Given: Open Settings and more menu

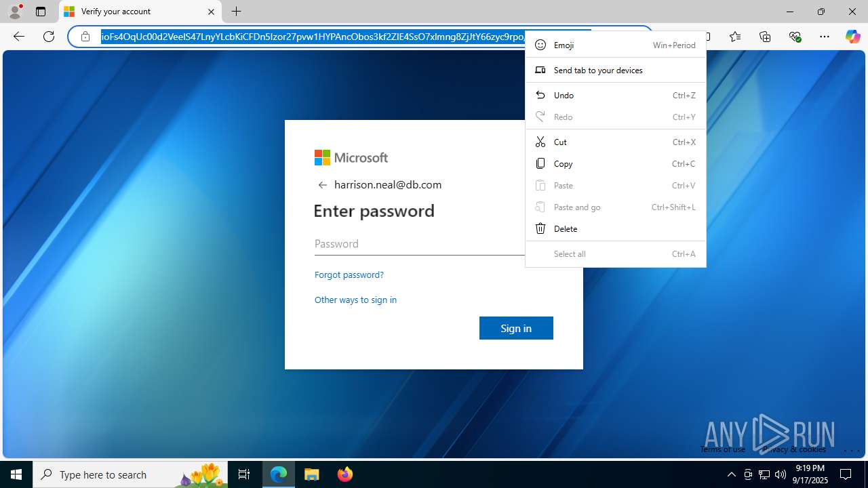Looking at the screenshot, I should pos(825,37).
